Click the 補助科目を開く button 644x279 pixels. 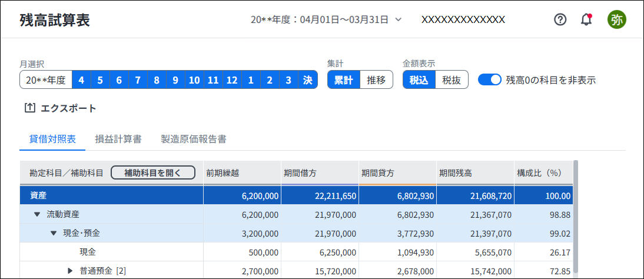click(152, 172)
